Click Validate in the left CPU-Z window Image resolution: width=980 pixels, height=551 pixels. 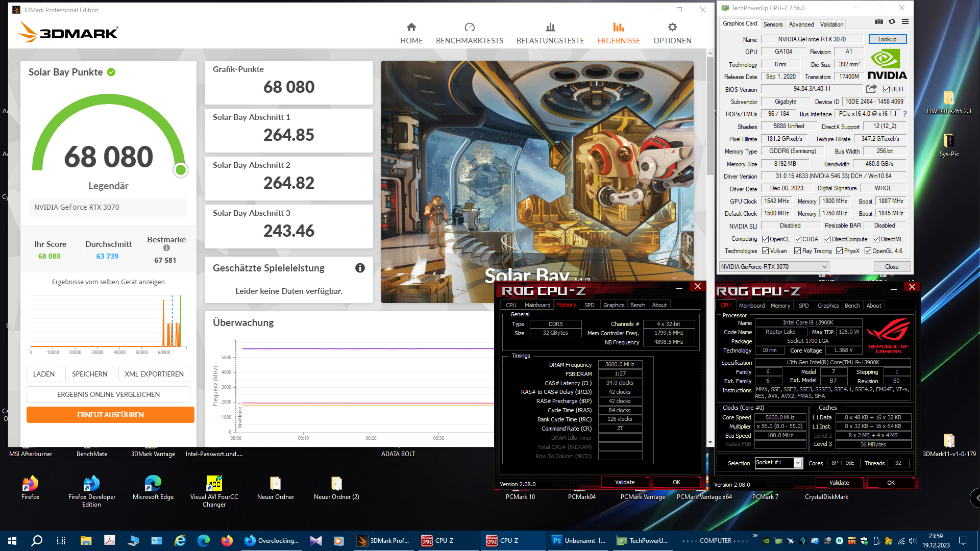(x=625, y=482)
